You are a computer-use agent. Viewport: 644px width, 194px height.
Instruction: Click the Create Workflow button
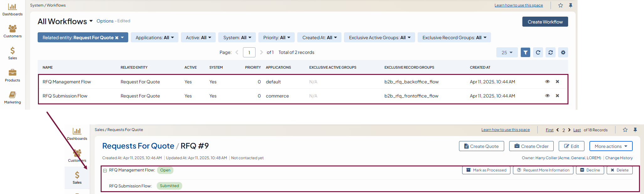click(x=545, y=22)
